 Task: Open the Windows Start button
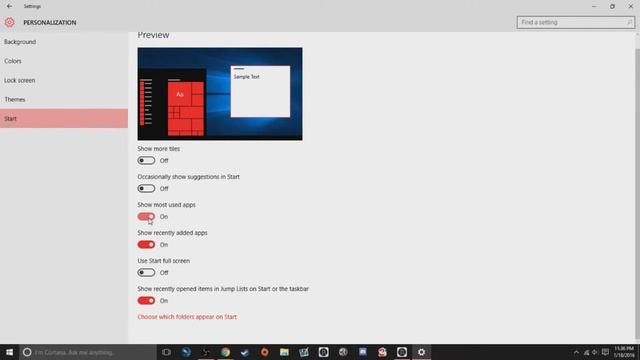[x=9, y=352]
